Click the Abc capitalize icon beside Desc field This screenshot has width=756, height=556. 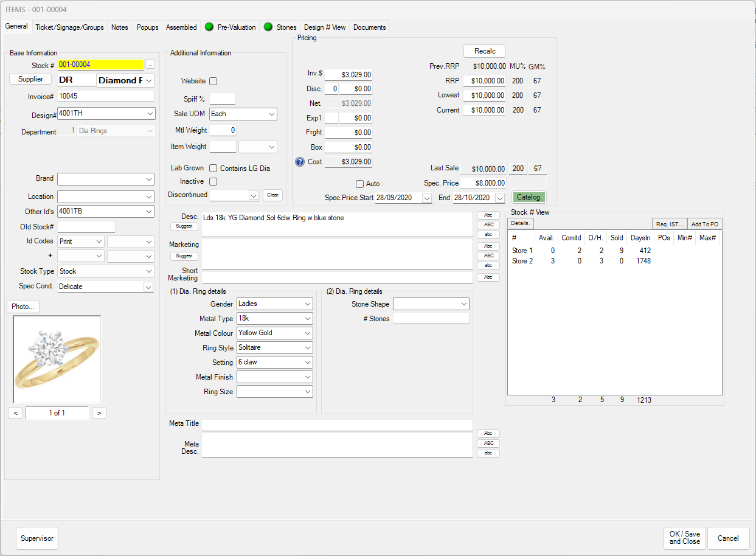488,215
